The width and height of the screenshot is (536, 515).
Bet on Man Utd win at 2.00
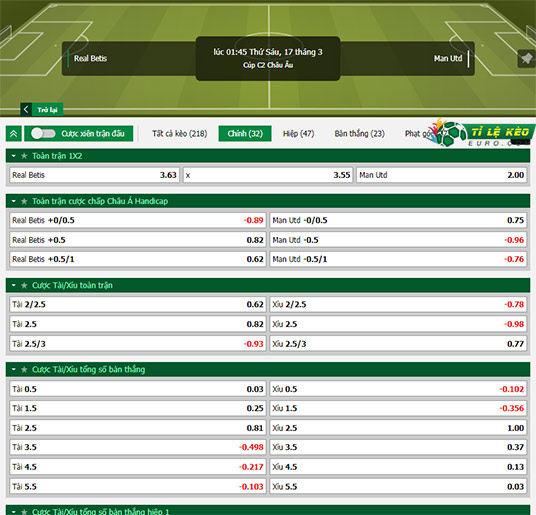[441, 175]
